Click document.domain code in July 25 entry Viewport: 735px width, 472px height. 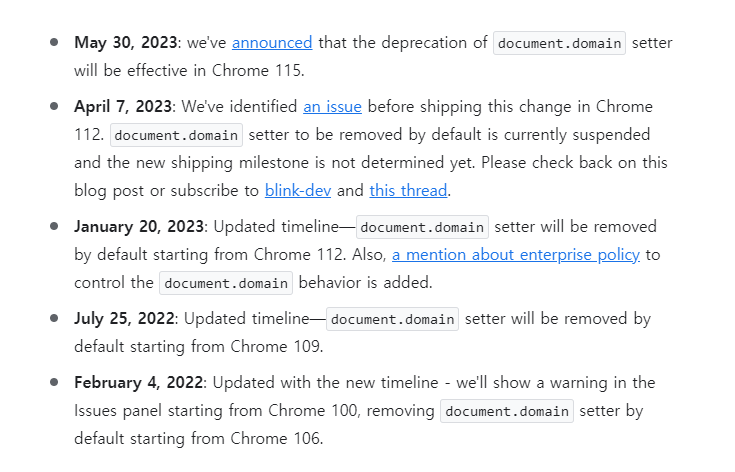[x=392, y=319]
